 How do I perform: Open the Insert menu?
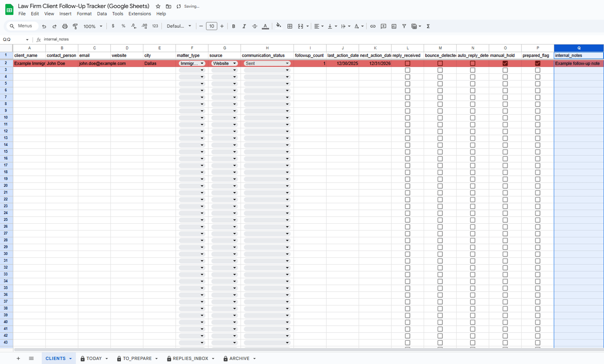coord(65,14)
